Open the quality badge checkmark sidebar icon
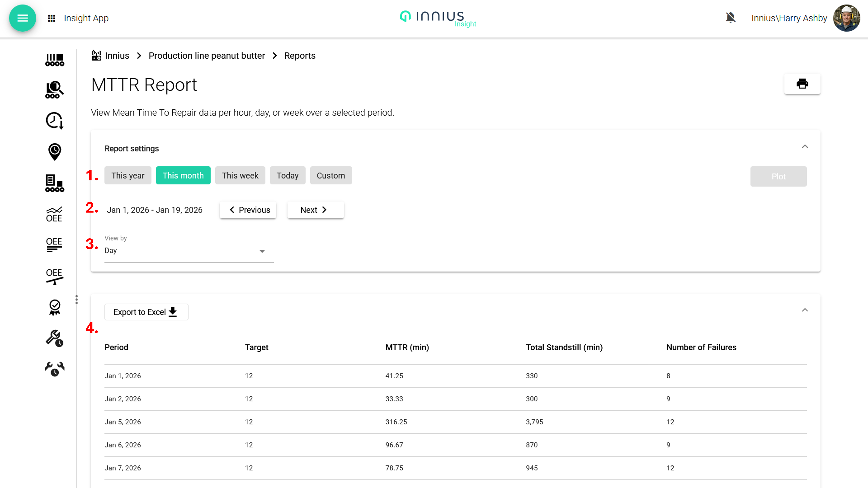 54,307
